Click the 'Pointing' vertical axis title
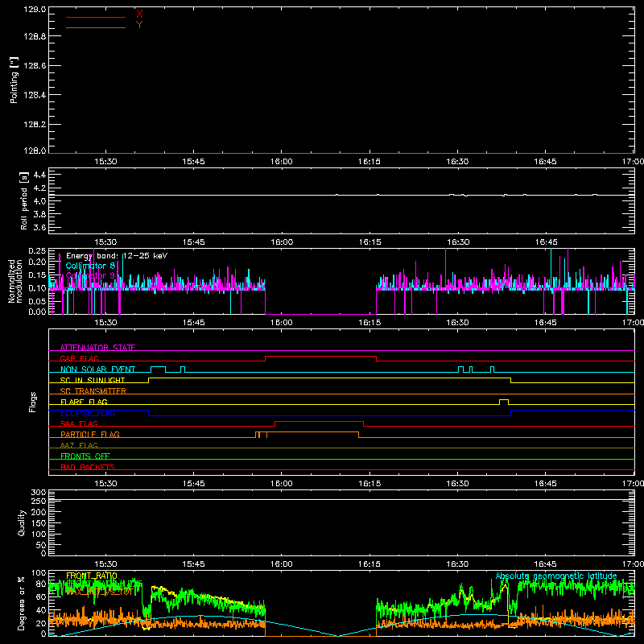This screenshot has width=644, height=644. pos(14,80)
